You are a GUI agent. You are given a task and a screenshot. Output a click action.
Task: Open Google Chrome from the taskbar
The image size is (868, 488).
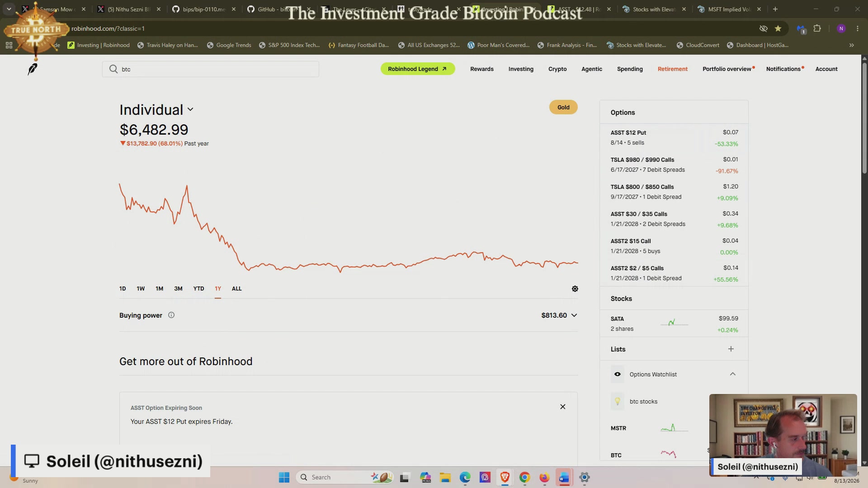click(525, 477)
